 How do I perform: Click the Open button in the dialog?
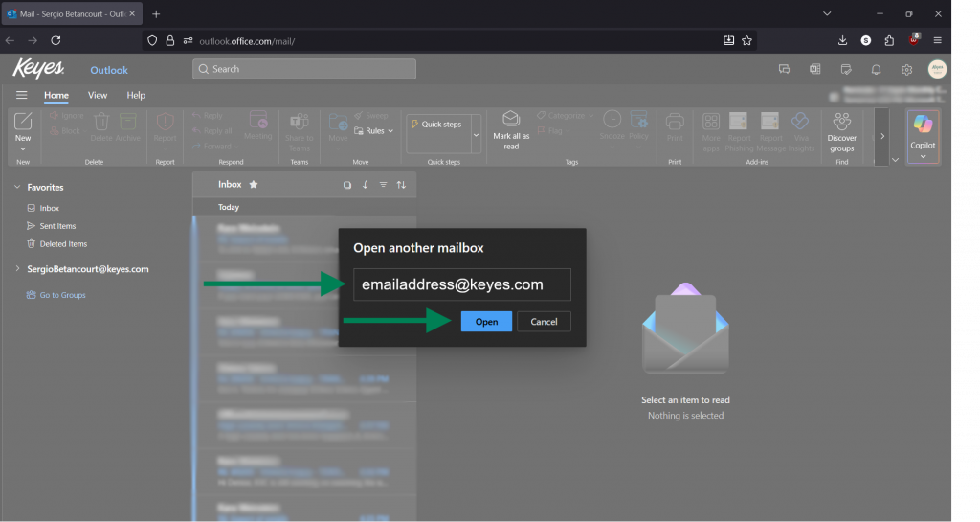click(486, 322)
